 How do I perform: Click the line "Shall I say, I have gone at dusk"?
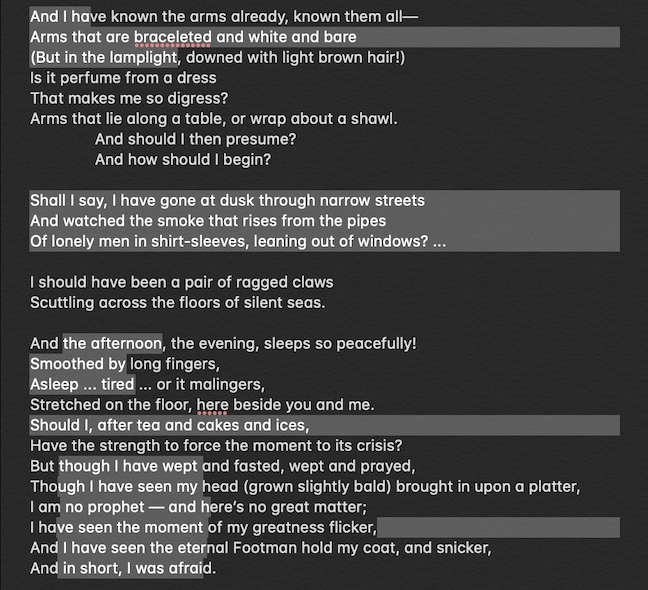(227, 200)
